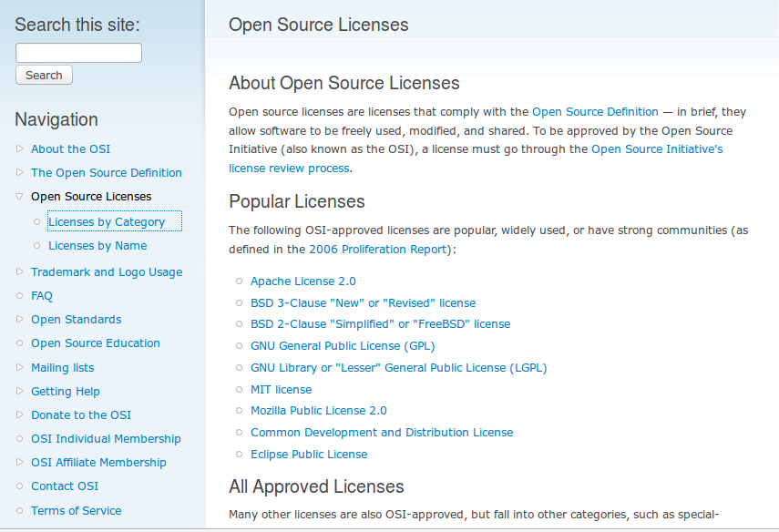Open the BSD 3-Clause license link
Screen dimensions: 779x532
(x=364, y=303)
